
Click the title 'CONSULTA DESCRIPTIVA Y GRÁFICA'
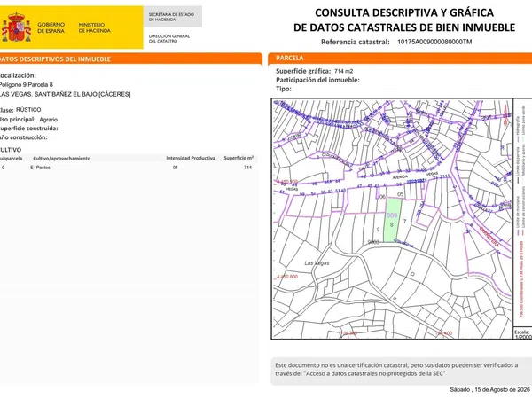pyautogui.click(x=404, y=12)
